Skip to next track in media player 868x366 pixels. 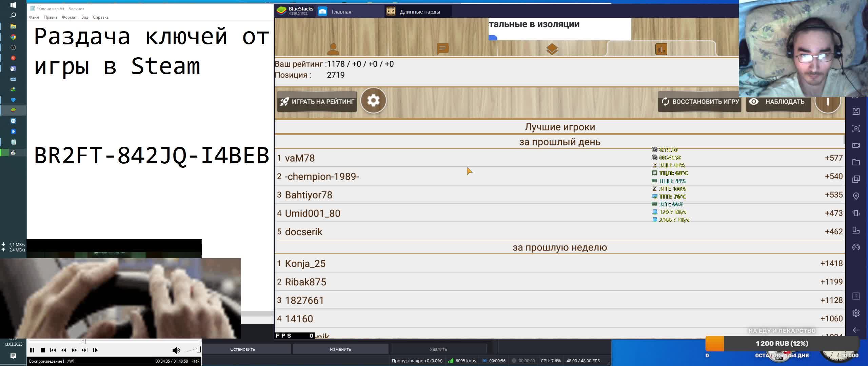pyautogui.click(x=84, y=350)
